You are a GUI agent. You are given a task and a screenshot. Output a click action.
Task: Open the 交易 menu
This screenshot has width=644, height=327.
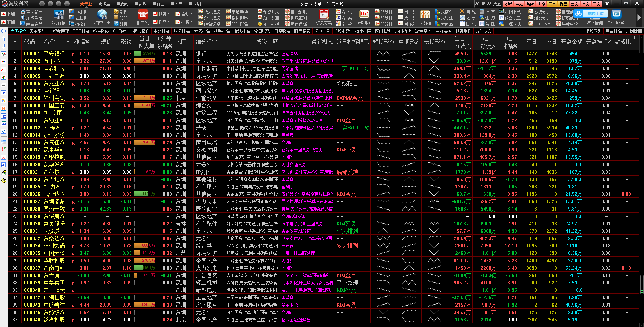(x=508, y=4)
